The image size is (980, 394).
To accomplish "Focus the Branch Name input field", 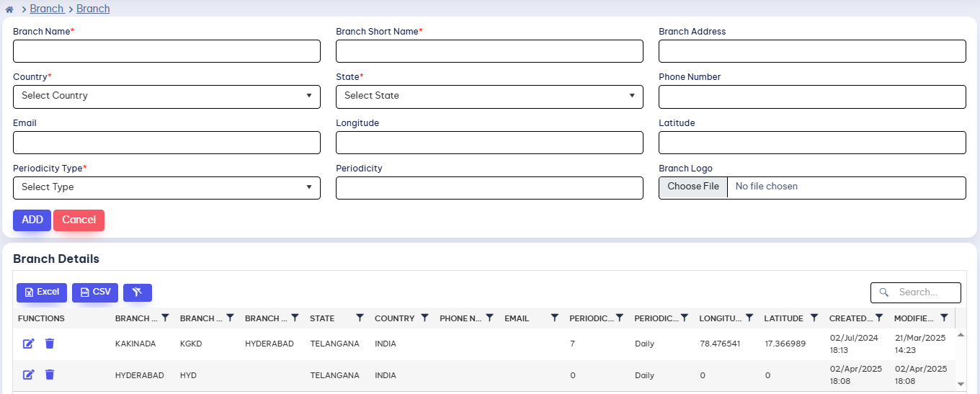I will (166, 51).
